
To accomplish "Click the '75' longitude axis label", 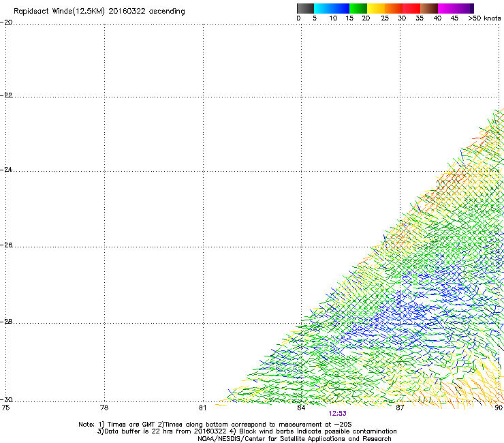I will pyautogui.click(x=5, y=408).
